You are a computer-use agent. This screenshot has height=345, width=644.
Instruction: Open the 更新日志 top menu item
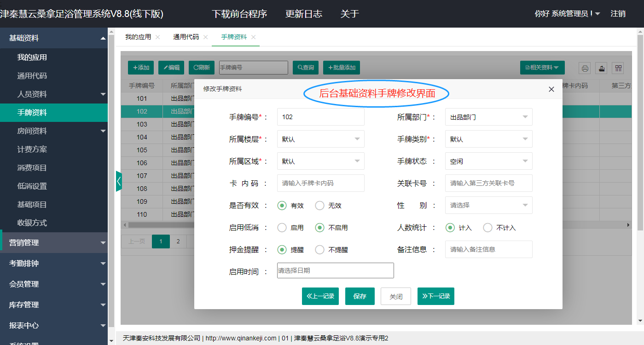[304, 14]
